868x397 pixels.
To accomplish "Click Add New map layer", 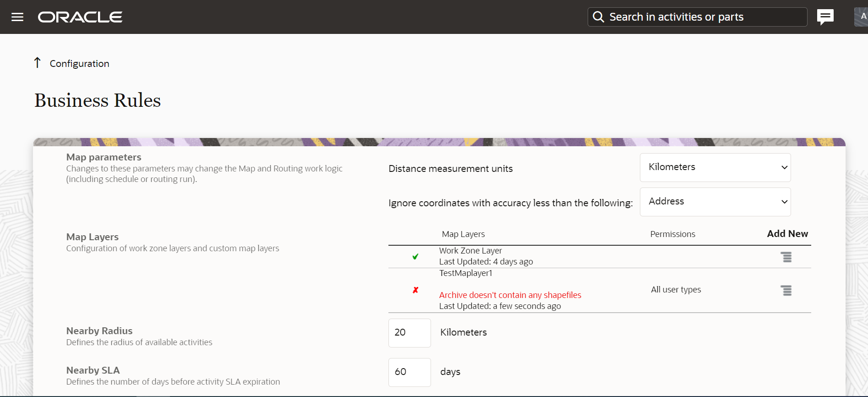I will (787, 234).
